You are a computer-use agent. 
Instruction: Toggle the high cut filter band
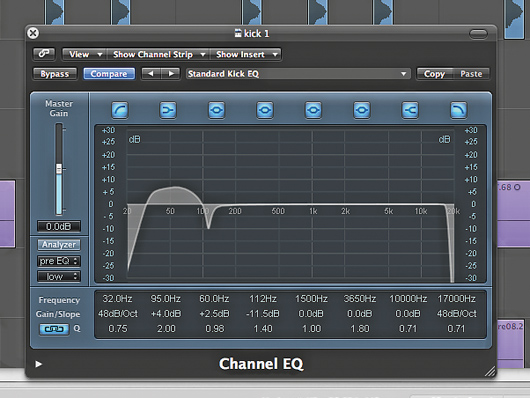point(458,110)
